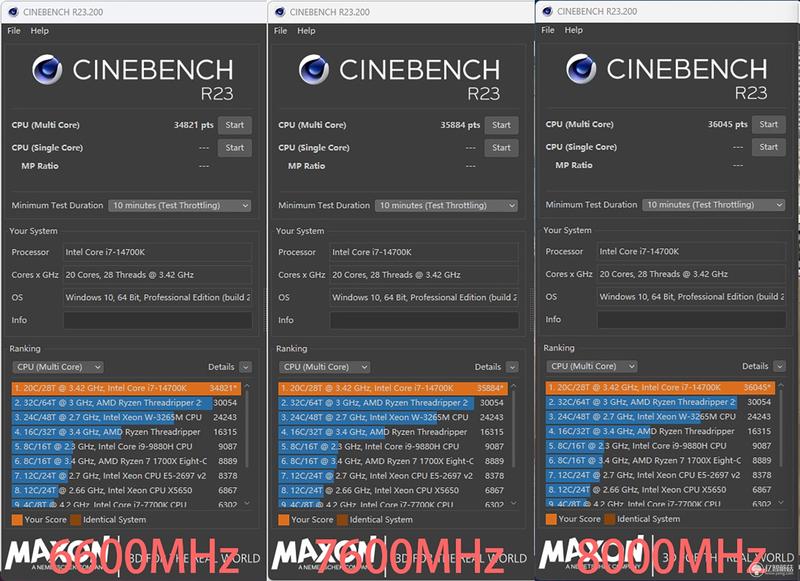The width and height of the screenshot is (800, 581).
Task: Click Cinebench title bar icon in 35884 pts window
Action: pyautogui.click(x=280, y=12)
